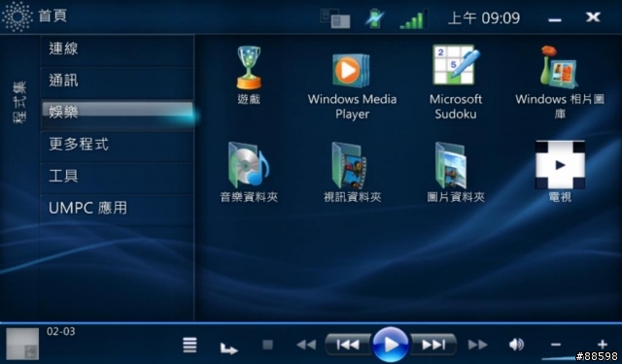Open Windows 相片圖庫 photo gallery
This screenshot has height=364, width=622.
click(559, 67)
